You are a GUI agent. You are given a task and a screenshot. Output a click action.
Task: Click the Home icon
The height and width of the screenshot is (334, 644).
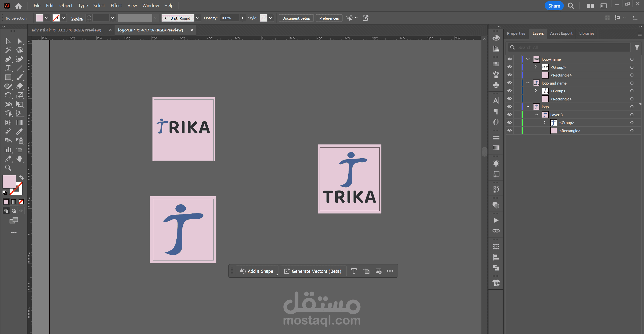[18, 6]
